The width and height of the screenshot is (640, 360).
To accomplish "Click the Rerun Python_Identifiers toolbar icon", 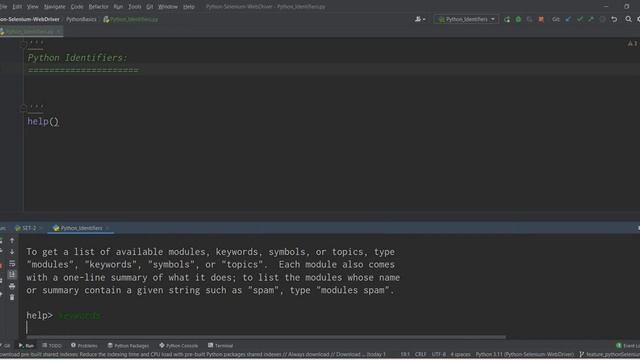I will click(507, 19).
